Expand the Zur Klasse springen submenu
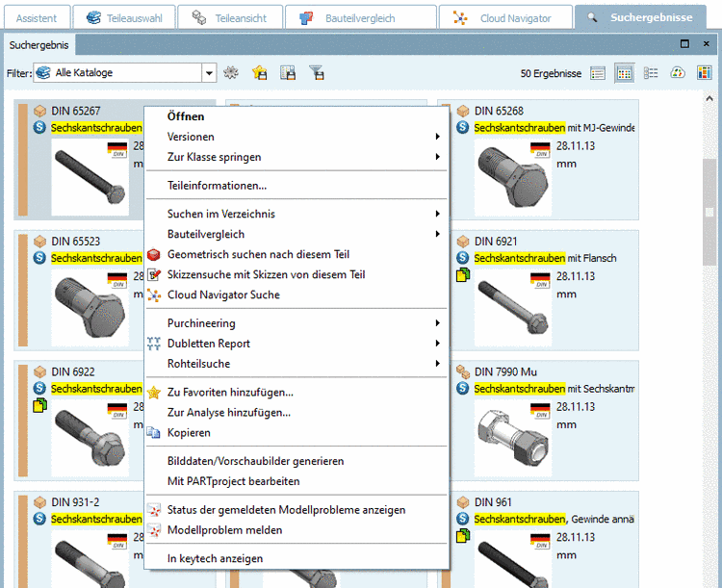 [297, 157]
